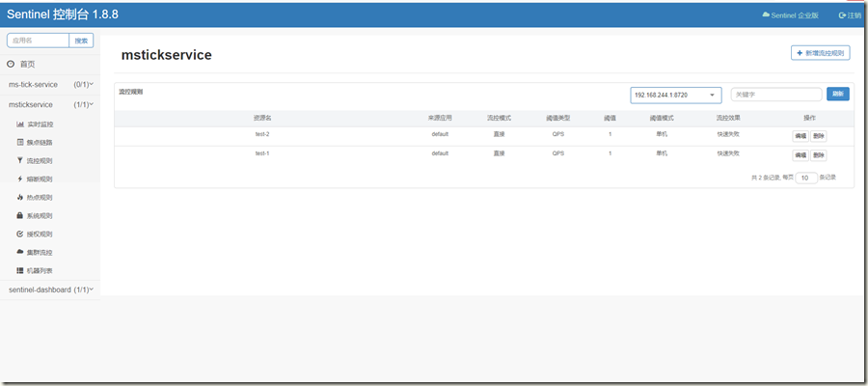Click 编辑 edit for test-2 rule
The height and width of the screenshot is (386, 868).
click(800, 136)
